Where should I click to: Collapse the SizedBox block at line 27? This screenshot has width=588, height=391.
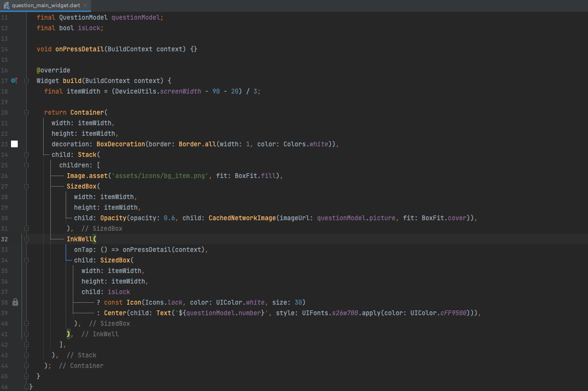tap(27, 186)
